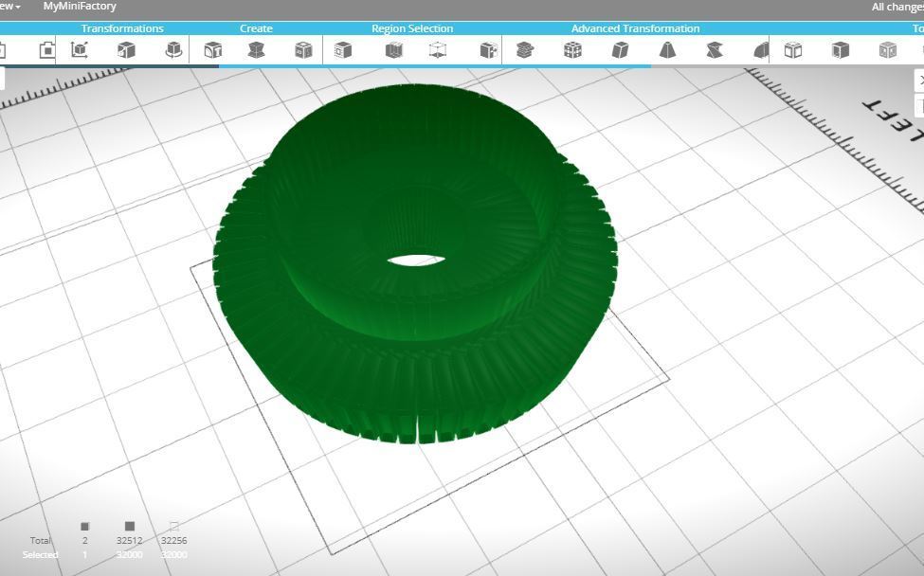The image size is (924, 576).
Task: Click the rounded bend block icon
Action: coord(761,50)
